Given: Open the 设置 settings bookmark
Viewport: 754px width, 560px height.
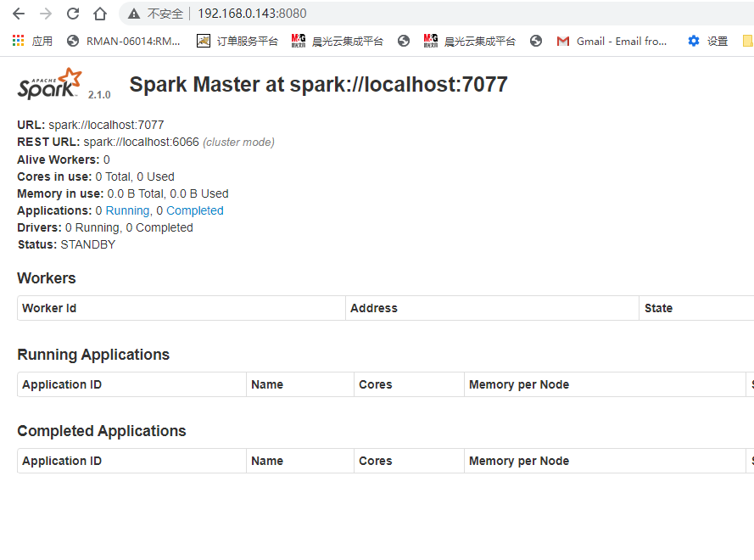Looking at the screenshot, I should point(708,42).
